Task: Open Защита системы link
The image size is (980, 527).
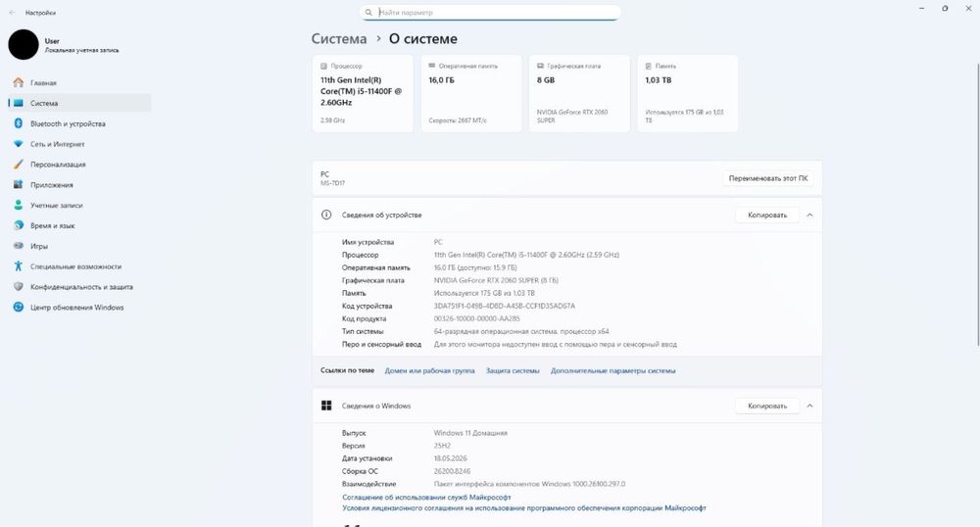Action: (513, 371)
